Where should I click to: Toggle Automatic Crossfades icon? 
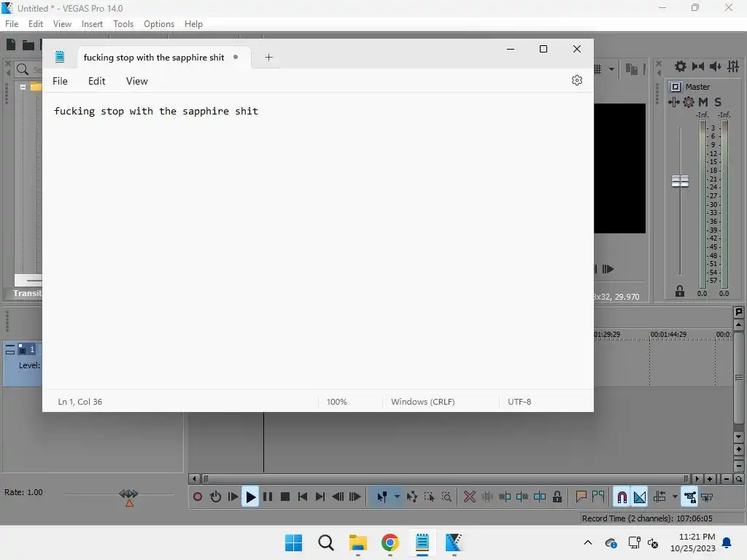point(639,497)
